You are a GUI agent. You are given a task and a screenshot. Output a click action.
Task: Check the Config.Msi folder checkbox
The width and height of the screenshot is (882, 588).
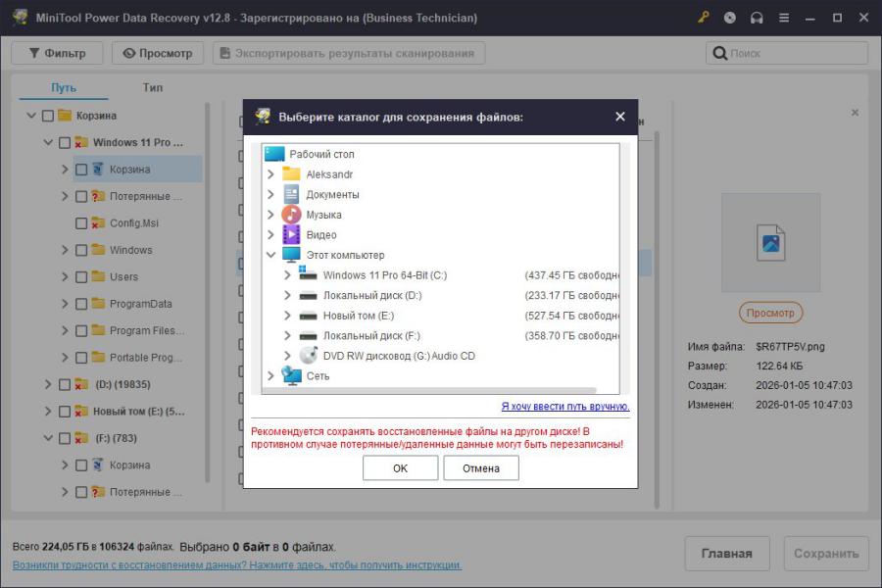(x=81, y=223)
